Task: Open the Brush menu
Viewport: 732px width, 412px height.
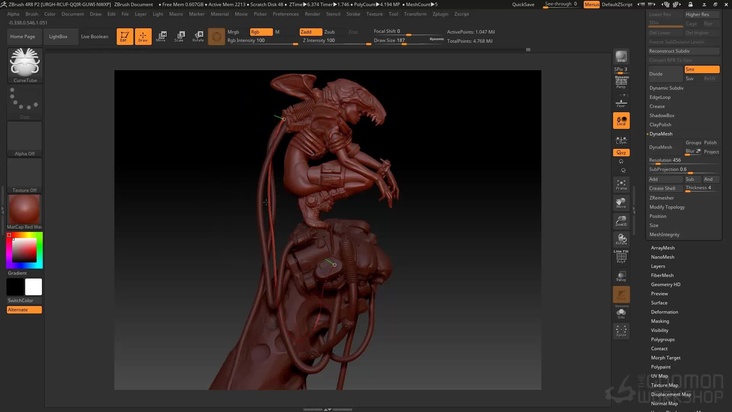Action: point(32,14)
